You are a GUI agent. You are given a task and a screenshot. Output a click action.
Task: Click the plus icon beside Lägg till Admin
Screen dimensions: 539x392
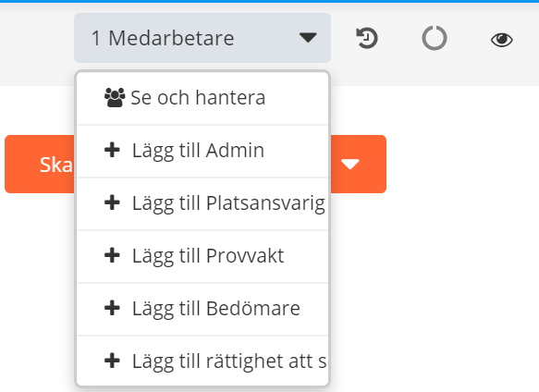point(112,151)
